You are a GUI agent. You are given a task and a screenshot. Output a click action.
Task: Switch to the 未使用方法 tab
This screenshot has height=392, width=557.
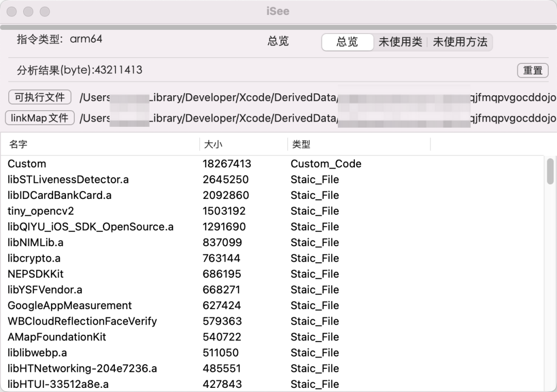tap(460, 42)
